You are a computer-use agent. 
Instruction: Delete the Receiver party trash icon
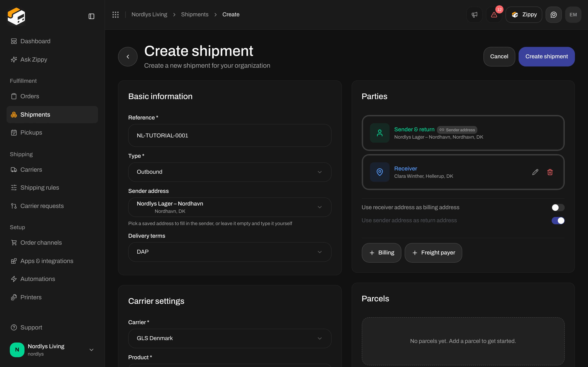[550, 172]
